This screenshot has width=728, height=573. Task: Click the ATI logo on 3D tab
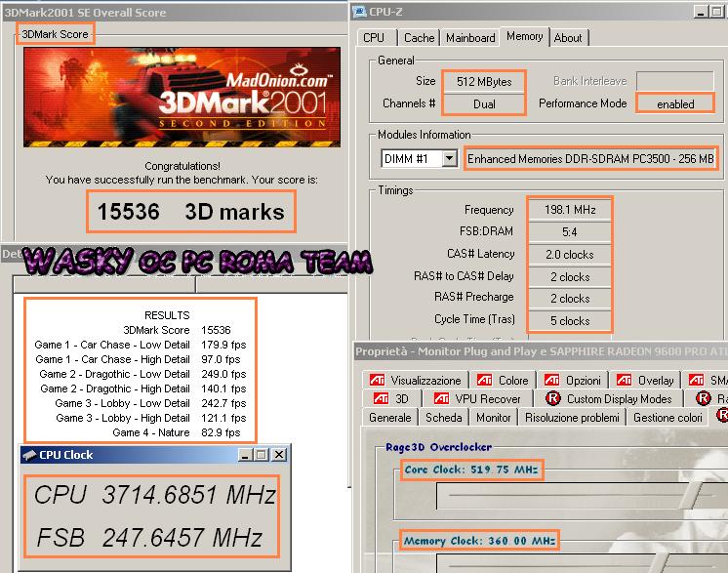click(382, 398)
